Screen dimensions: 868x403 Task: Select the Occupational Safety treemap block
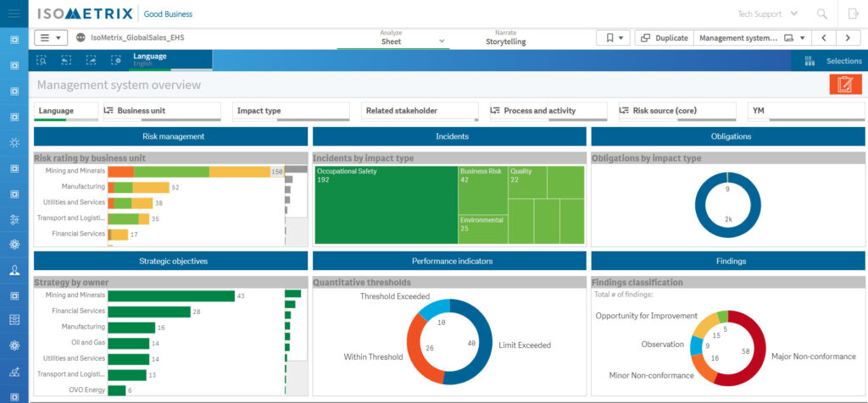click(x=387, y=205)
